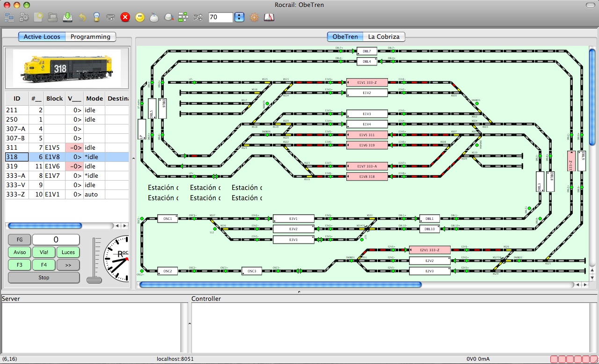This screenshot has height=364, width=599.
Task: Click the green download arrow save icon
Action: tap(67, 17)
